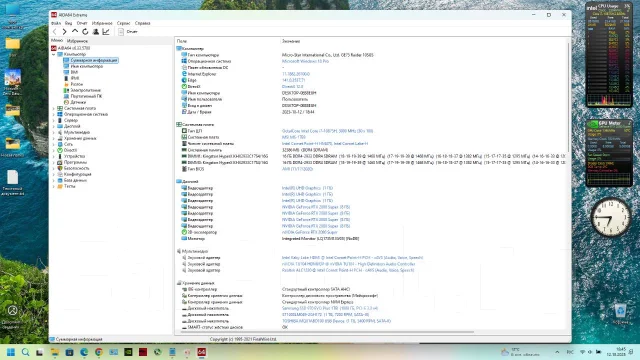Click the Recycle Bin desktop icon
Viewport: 640px width, 360px height.
coord(620,314)
